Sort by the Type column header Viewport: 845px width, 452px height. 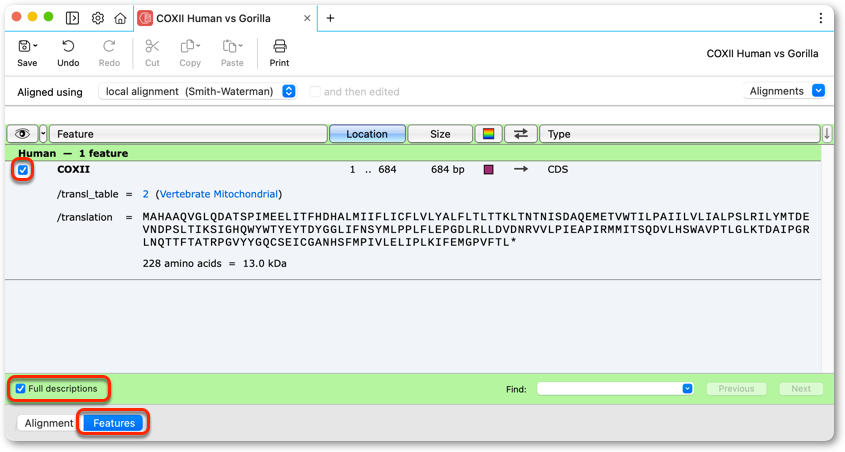pyautogui.click(x=680, y=134)
